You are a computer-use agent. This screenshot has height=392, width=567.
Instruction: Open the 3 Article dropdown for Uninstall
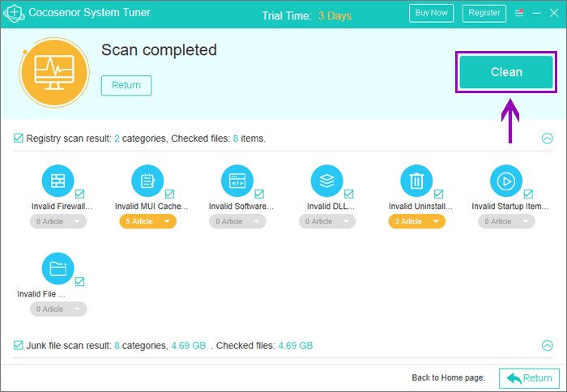(x=417, y=221)
